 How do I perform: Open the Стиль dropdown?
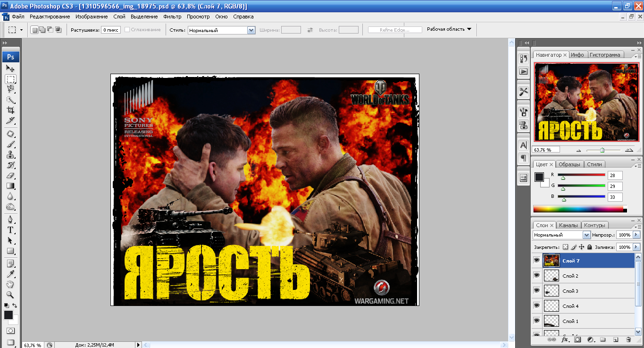tap(221, 30)
